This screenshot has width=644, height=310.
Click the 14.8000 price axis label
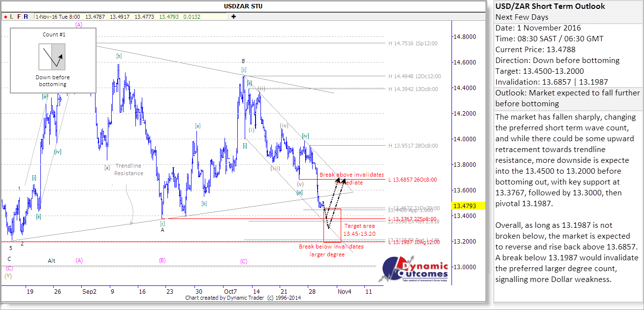point(465,37)
